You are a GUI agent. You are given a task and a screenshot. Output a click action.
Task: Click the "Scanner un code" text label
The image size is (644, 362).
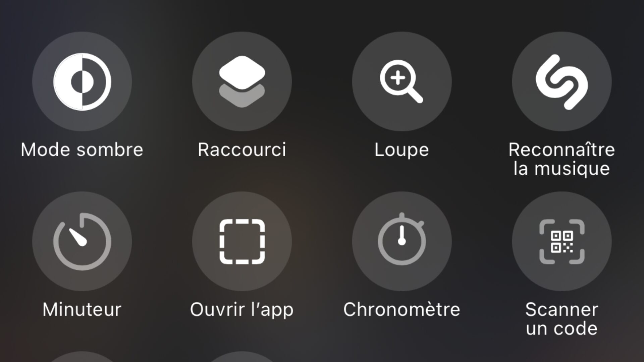pyautogui.click(x=562, y=319)
